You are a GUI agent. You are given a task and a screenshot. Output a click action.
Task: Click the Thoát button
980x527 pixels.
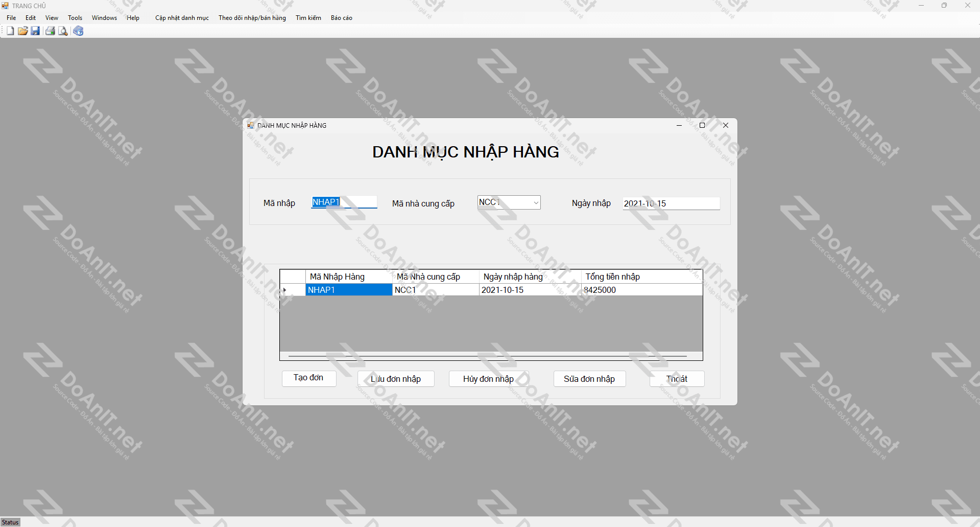677,379
